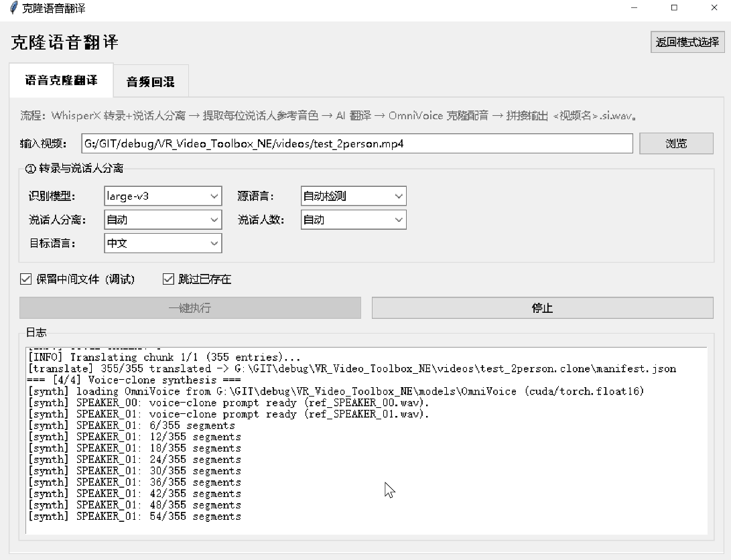Click the ① 转录与说话人分离 group label
This screenshot has width=731, height=560.
[x=74, y=169]
